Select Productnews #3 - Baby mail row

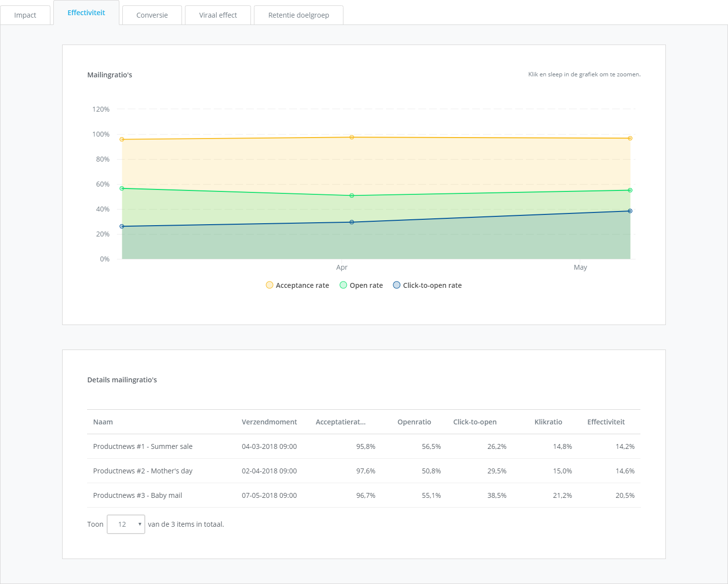click(x=137, y=495)
